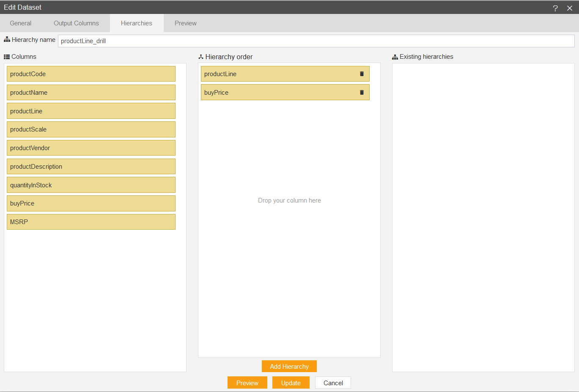Screen dimensions: 579x392
Task: Remove buyPrice using its trash icon
Action: point(362,92)
